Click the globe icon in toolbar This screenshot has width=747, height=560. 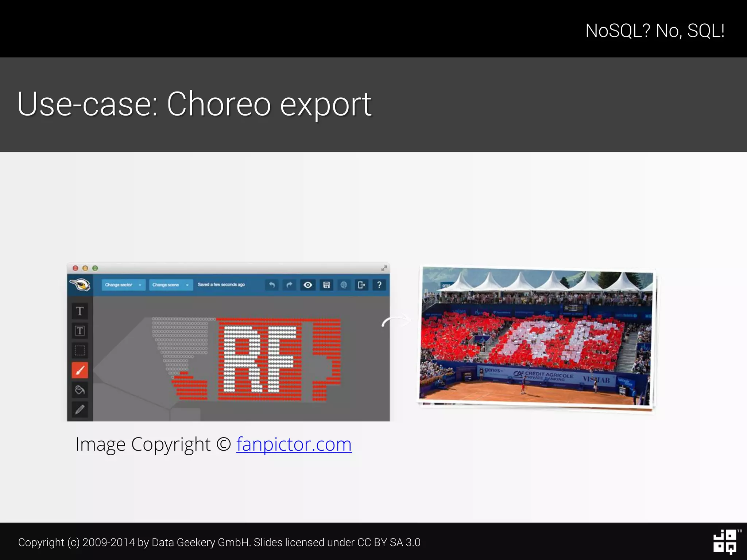point(344,285)
